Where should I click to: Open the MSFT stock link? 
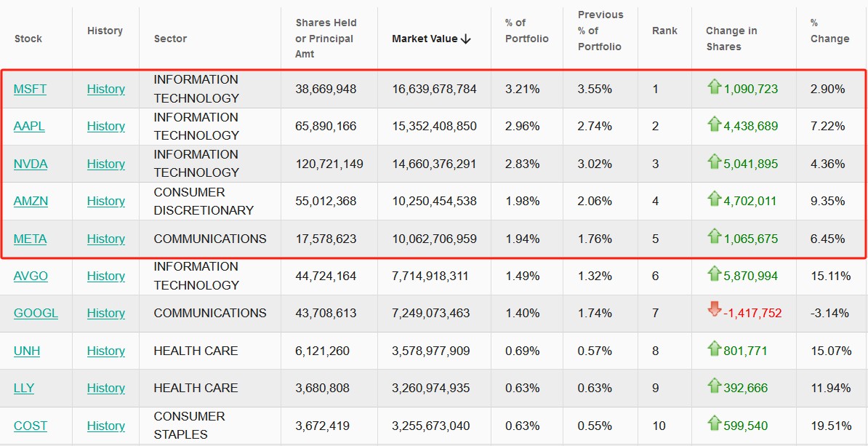coord(30,89)
